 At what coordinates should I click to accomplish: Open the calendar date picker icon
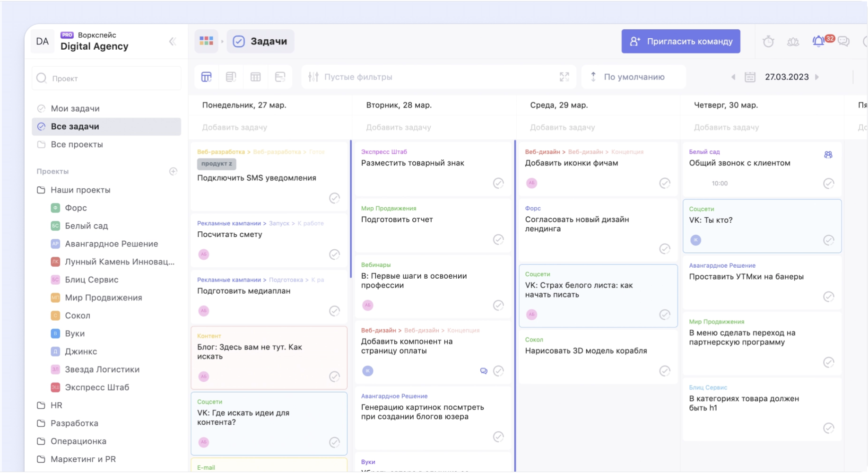coord(750,77)
